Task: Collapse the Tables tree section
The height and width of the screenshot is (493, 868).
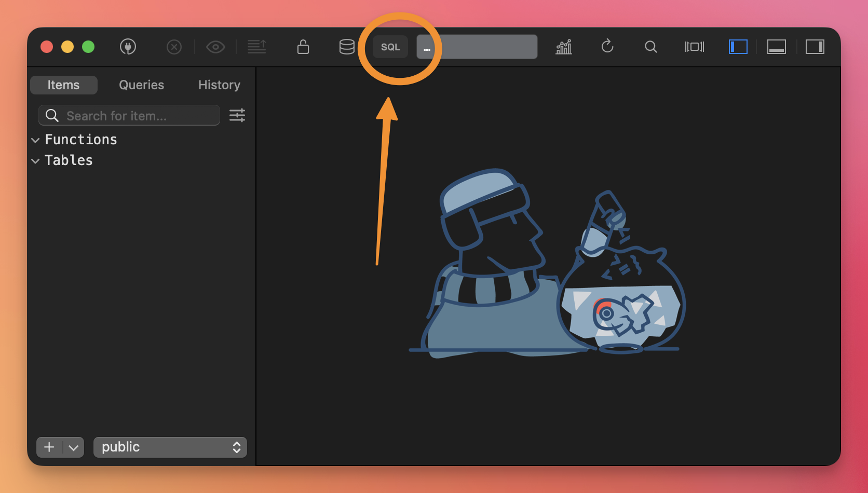Action: tap(35, 161)
